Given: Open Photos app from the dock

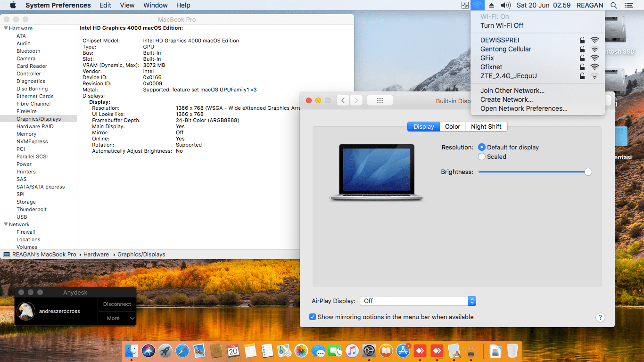Looking at the screenshot, I should (301, 351).
